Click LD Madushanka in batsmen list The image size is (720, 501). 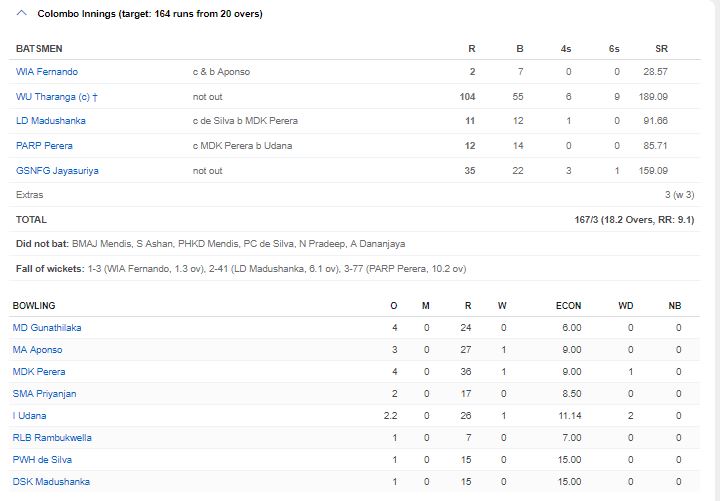[51, 121]
